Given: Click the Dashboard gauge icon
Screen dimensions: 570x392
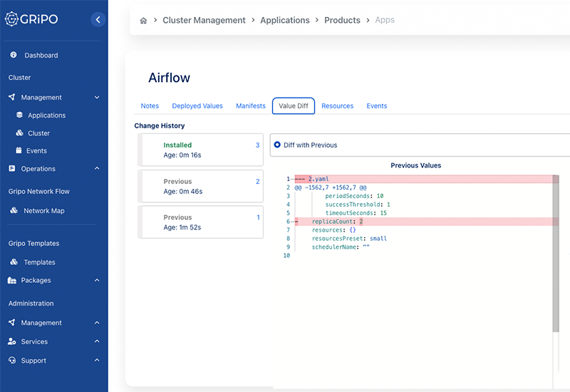Looking at the screenshot, I should point(14,55).
